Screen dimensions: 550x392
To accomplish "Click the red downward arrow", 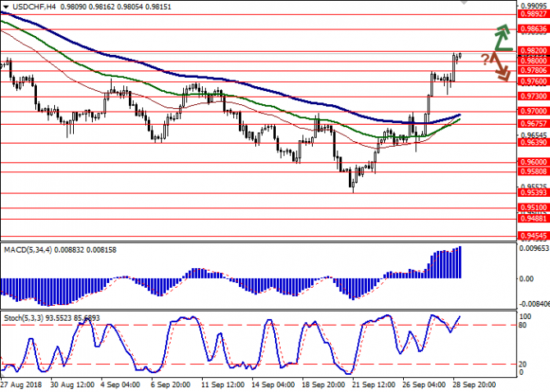I will tap(502, 68).
